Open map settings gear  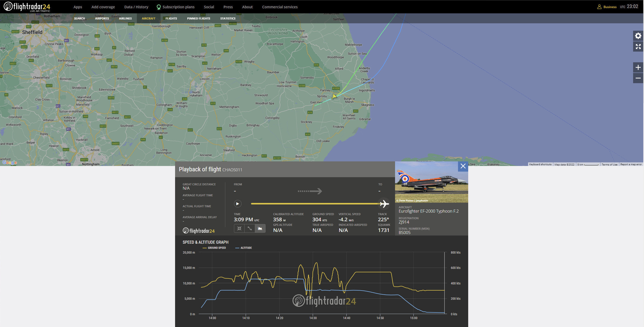point(638,36)
